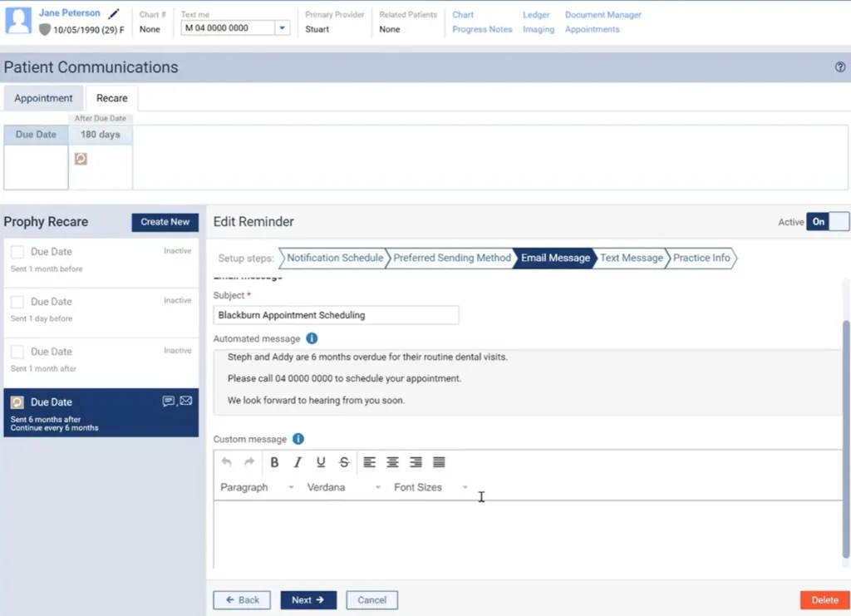
Task: Apply strikethrough formatting
Action: click(344, 462)
